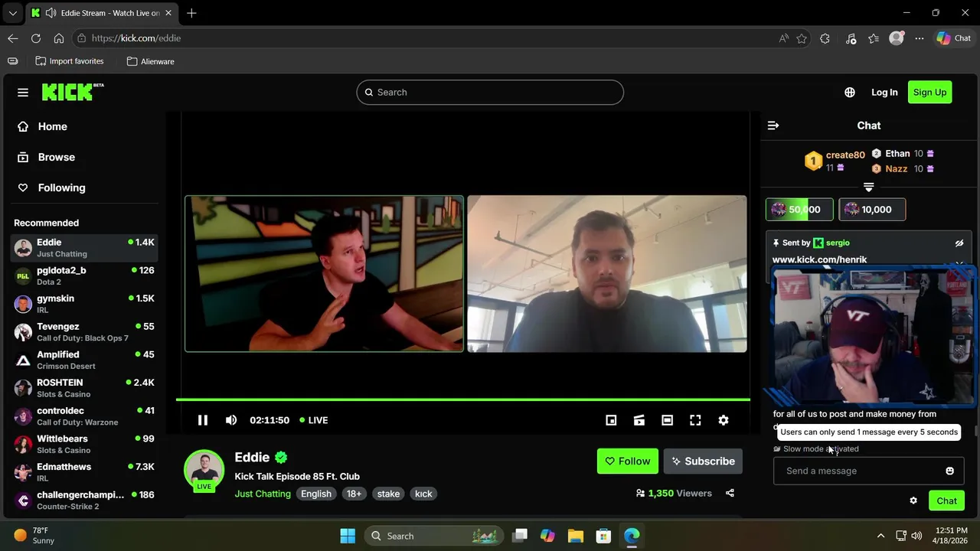The image size is (980, 551).
Task: Mute the stream volume
Action: (231, 420)
